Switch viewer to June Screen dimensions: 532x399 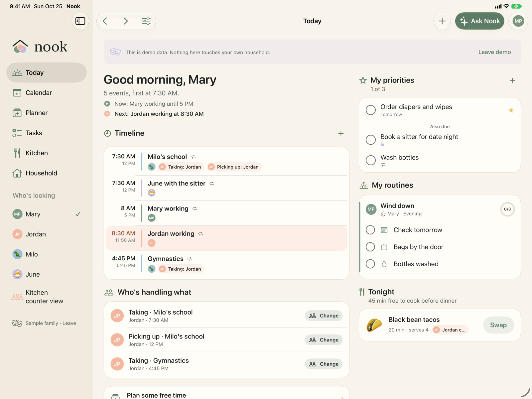pyautogui.click(x=47, y=274)
